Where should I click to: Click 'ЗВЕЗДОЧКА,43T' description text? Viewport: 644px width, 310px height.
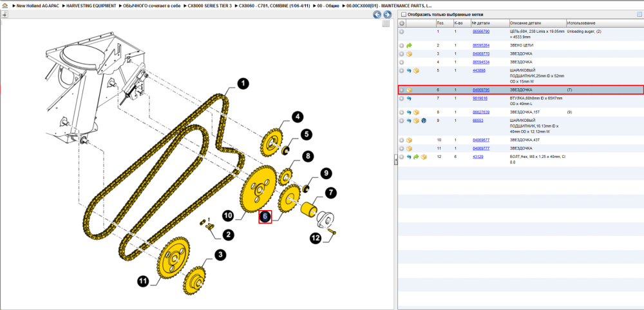point(524,140)
